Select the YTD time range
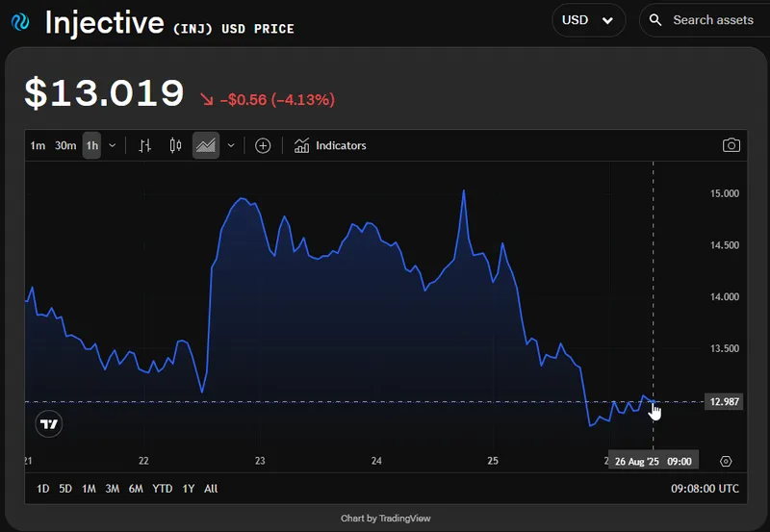Image resolution: width=770 pixels, height=532 pixels. tap(163, 489)
